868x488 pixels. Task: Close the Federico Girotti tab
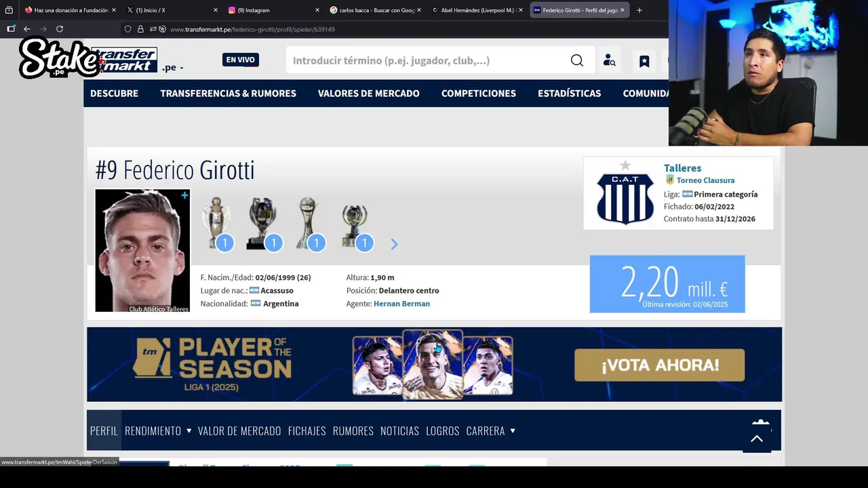click(x=623, y=10)
